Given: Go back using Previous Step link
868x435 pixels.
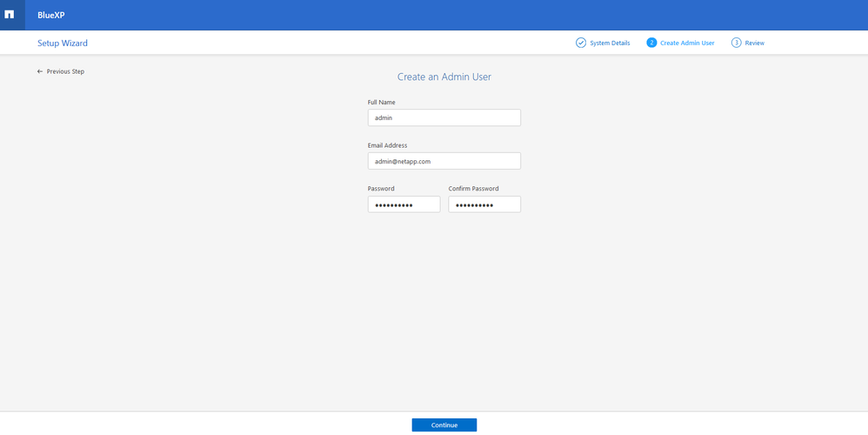Looking at the screenshot, I should click(x=61, y=71).
